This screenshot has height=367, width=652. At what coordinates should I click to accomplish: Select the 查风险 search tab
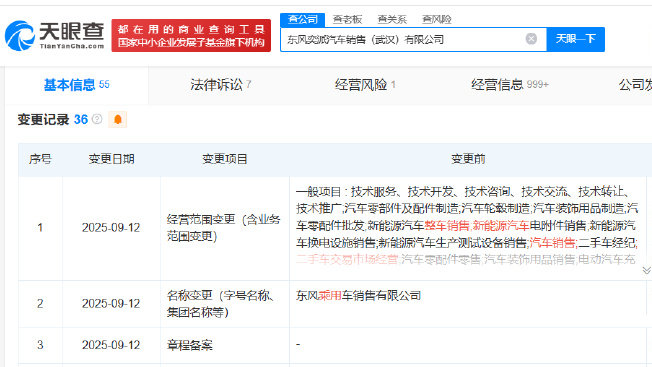point(436,19)
